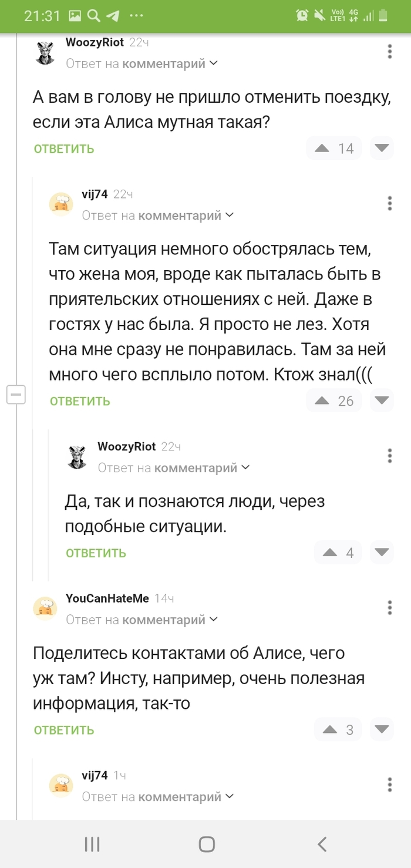The height and width of the screenshot is (868, 411).
Task: Reply to YouCanHateMe's comment
Action: pos(64,731)
